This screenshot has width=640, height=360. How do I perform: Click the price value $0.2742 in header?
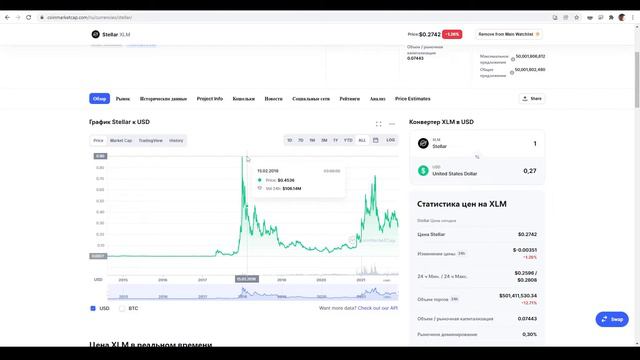point(430,34)
